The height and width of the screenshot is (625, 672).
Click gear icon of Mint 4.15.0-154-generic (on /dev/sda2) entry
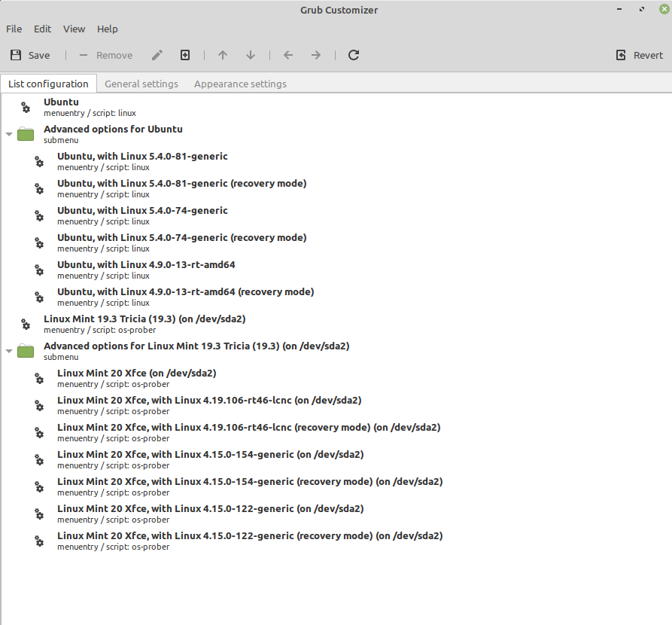coord(39,459)
